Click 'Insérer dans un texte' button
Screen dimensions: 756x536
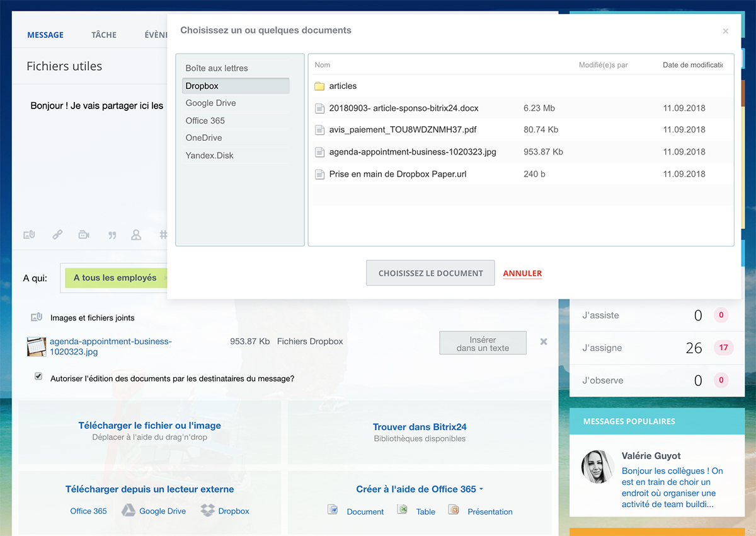[x=483, y=343]
